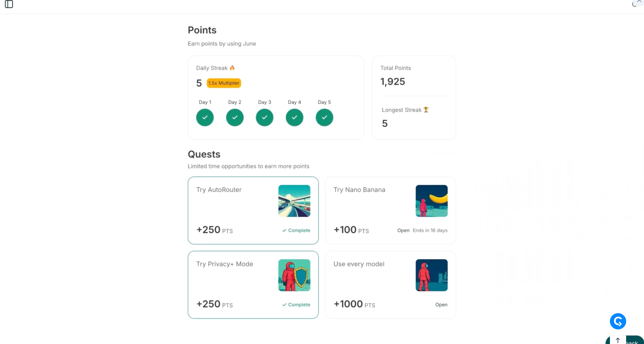Click the Privacy+ Mode shield image
The image size is (644, 344).
294,275
